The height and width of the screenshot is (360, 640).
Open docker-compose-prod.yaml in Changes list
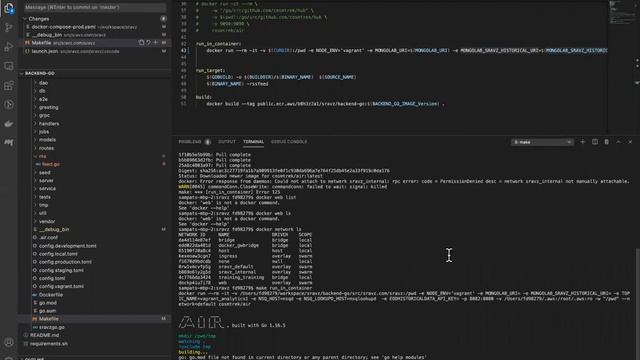point(95,27)
